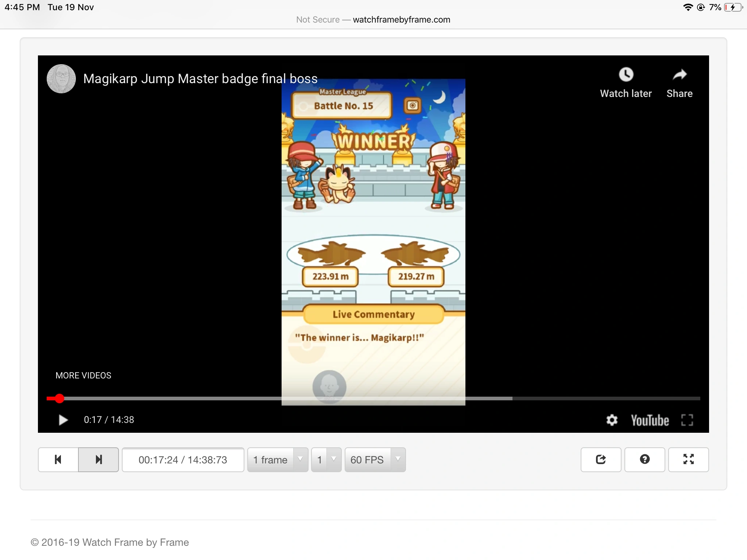The height and width of the screenshot is (560, 747).
Task: Click the share link icon button
Action: [x=601, y=459]
